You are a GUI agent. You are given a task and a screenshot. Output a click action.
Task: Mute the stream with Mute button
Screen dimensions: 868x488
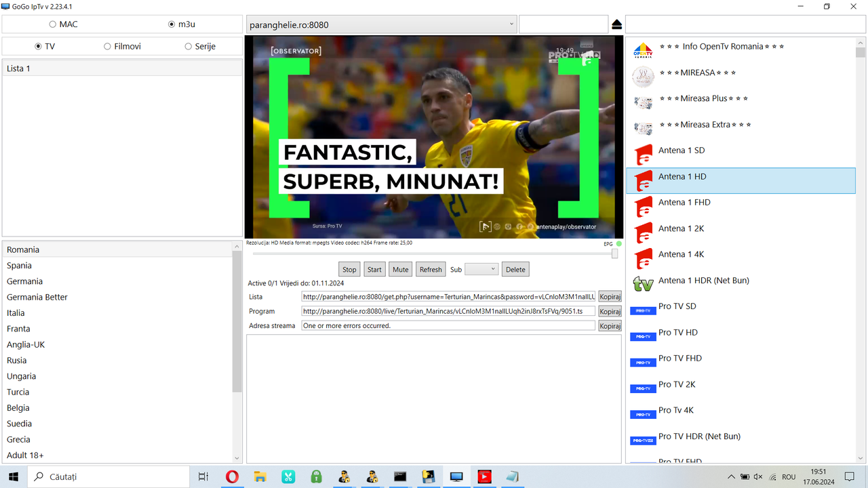tap(401, 269)
